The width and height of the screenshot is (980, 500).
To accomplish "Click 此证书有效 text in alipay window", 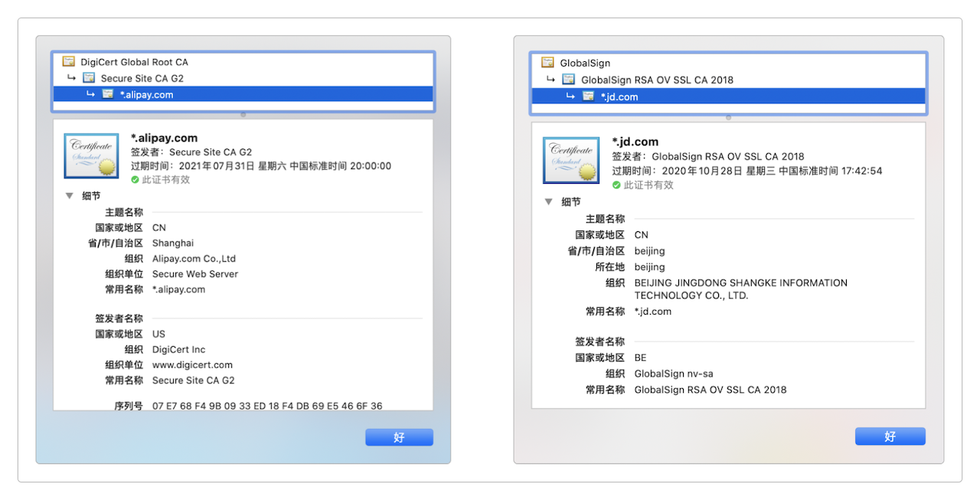I will (166, 180).
